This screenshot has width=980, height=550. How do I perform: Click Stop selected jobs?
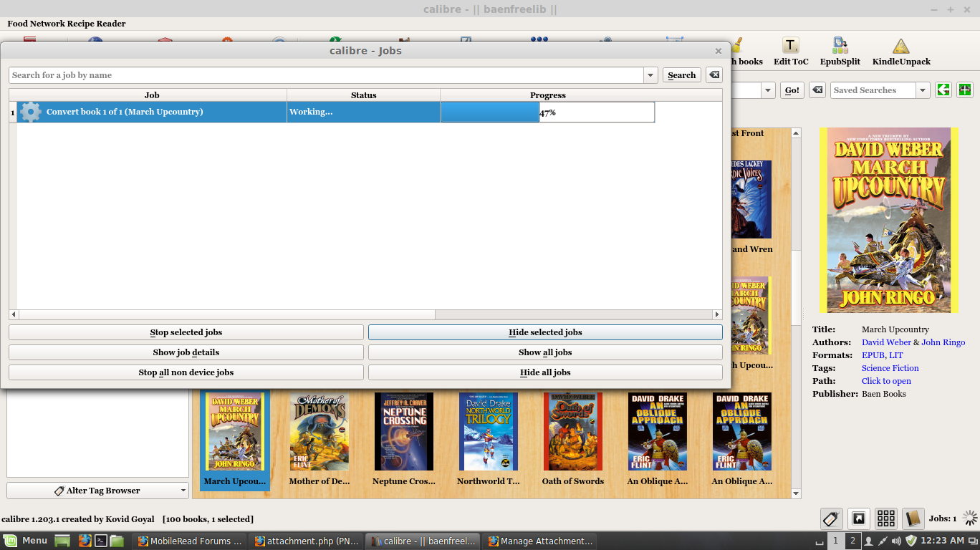pos(186,332)
